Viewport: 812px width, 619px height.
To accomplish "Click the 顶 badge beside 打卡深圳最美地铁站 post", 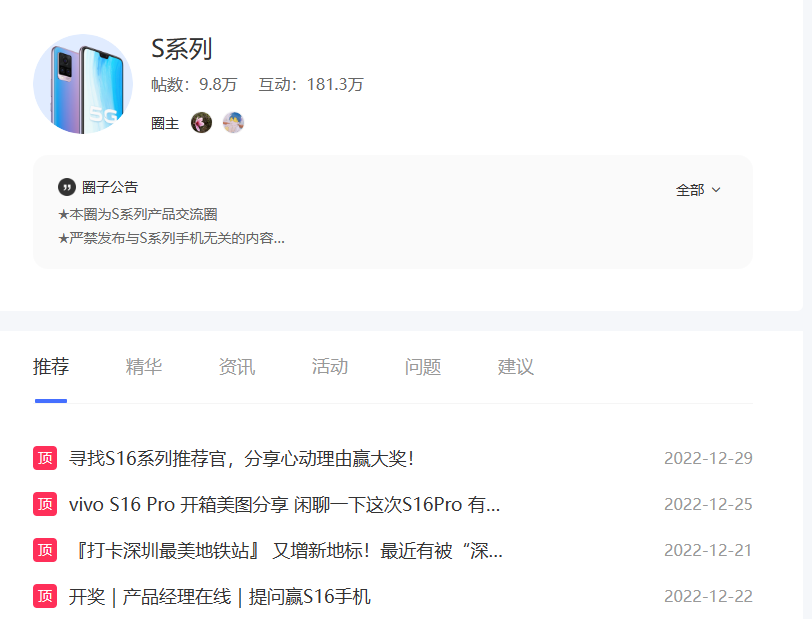I will [x=45, y=550].
